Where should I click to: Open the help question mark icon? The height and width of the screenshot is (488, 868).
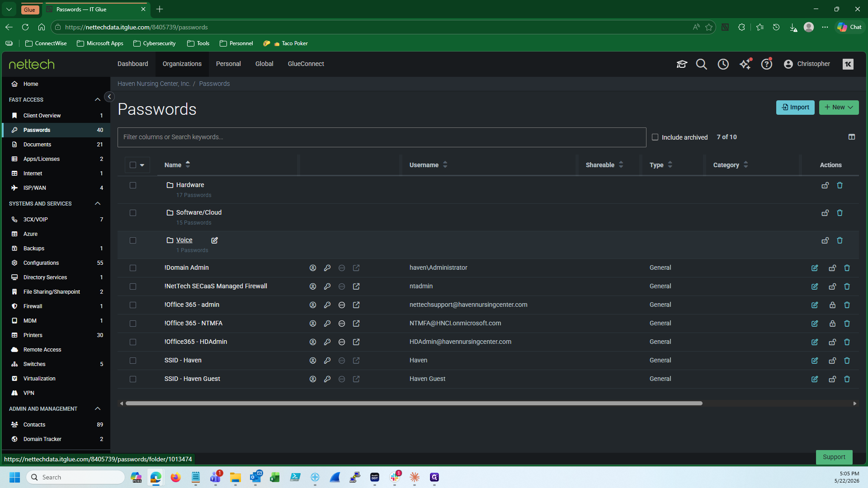point(767,64)
